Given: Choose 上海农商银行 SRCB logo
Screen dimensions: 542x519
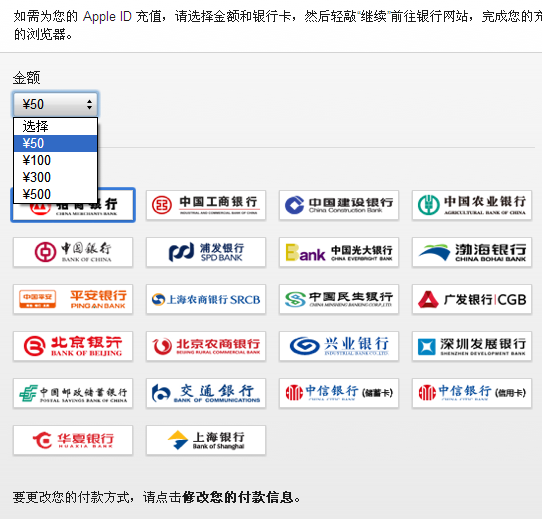Looking at the screenshot, I should pyautogui.click(x=206, y=299).
